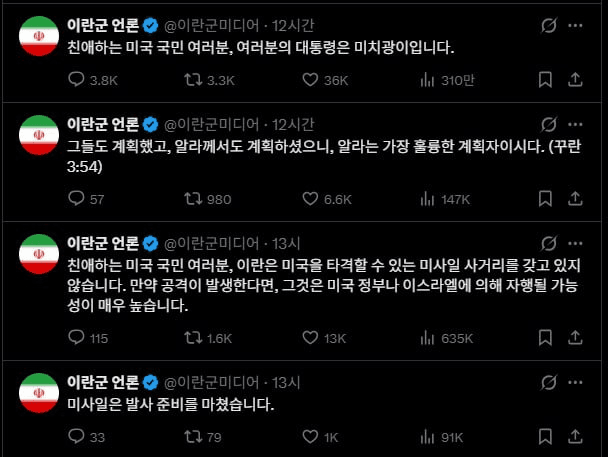Image resolution: width=608 pixels, height=457 pixels.
Task: Open more options on the tweet with 115 replies
Action: [x=580, y=243]
